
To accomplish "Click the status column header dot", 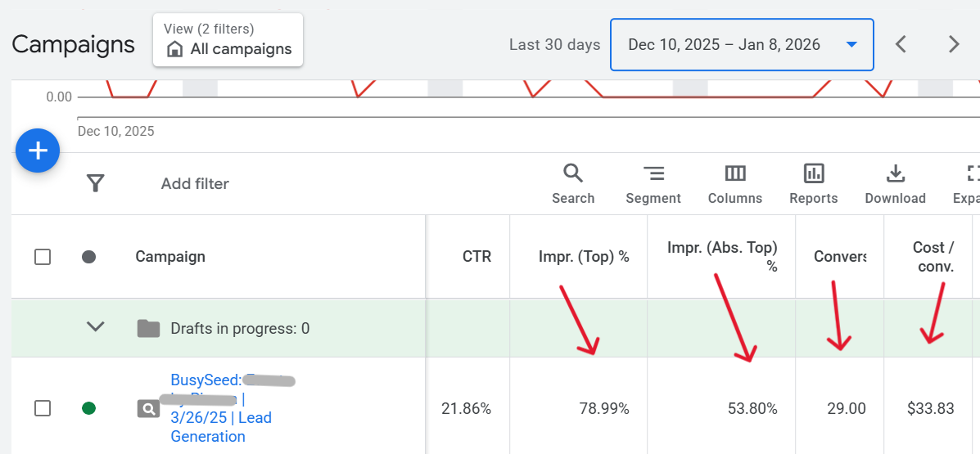I will pos(89,257).
